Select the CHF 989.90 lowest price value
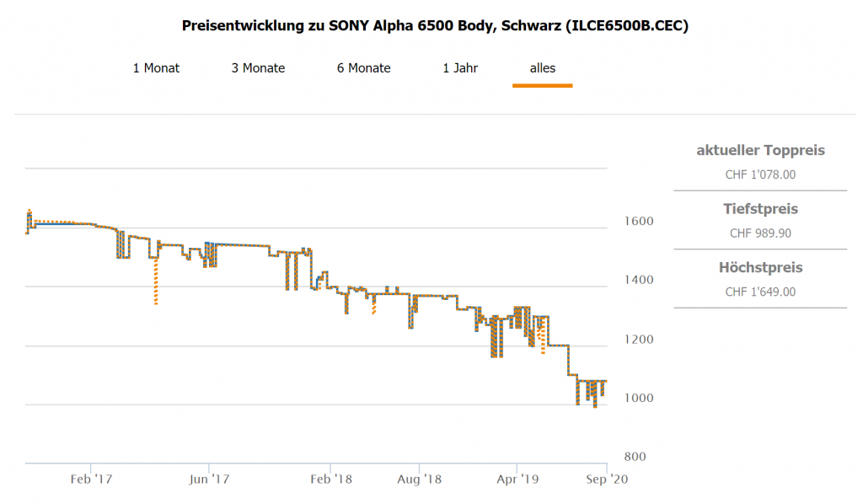The height and width of the screenshot is (504, 863). pos(760,233)
